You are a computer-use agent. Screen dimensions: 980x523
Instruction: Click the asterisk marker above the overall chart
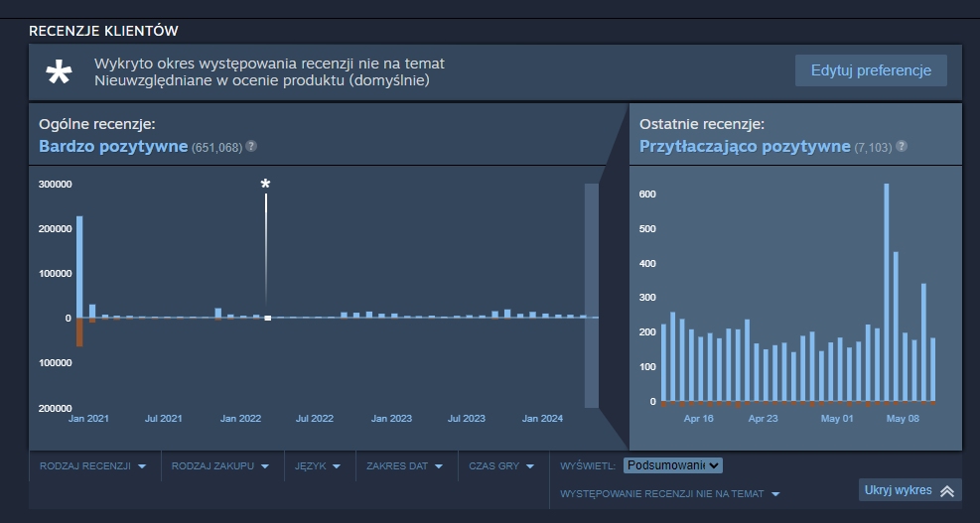265,186
